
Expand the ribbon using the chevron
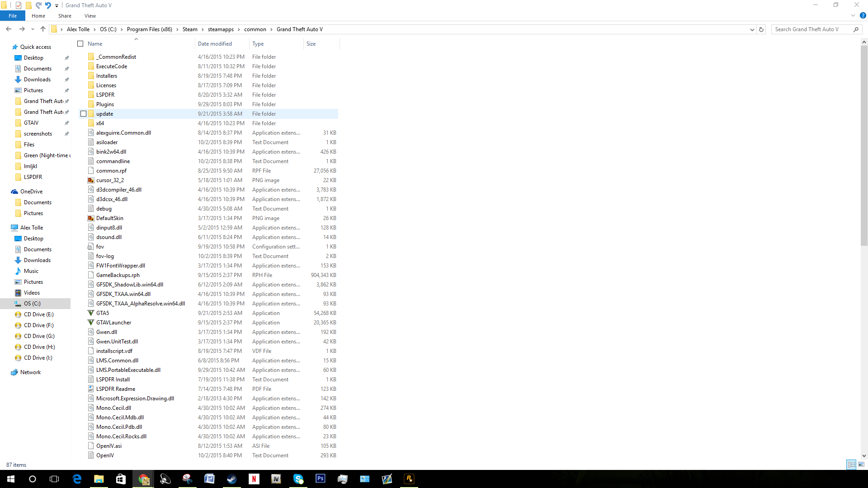(853, 15)
